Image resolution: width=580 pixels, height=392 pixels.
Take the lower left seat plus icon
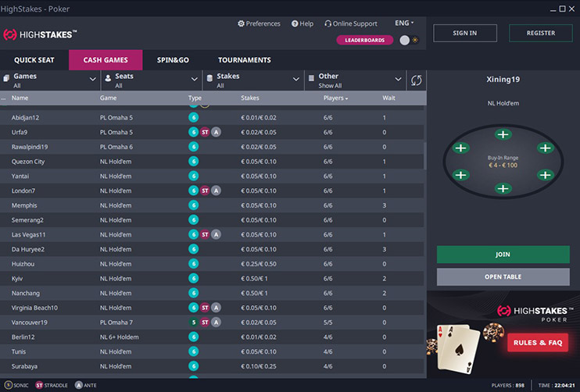coord(460,175)
